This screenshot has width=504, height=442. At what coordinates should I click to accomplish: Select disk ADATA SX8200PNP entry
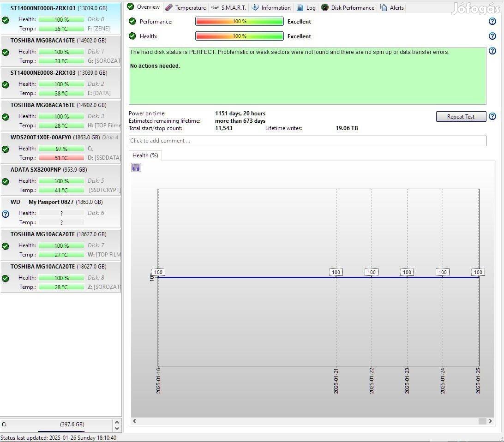pos(60,180)
